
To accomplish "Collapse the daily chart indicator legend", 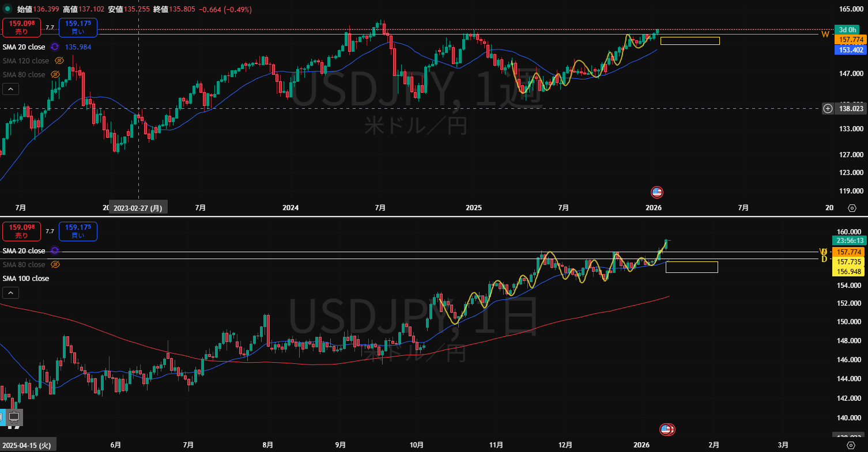I will (10, 293).
